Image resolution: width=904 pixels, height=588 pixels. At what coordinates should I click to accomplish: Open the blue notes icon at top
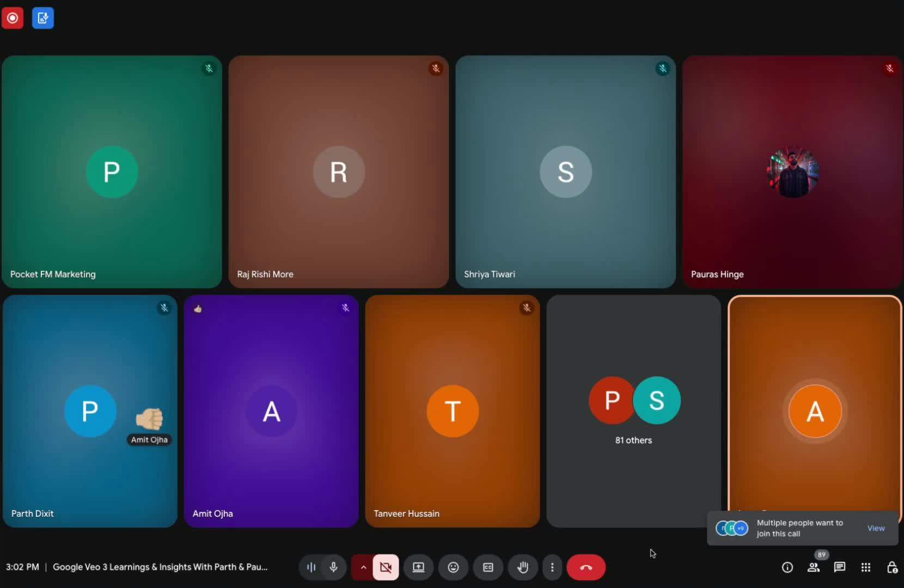click(43, 18)
